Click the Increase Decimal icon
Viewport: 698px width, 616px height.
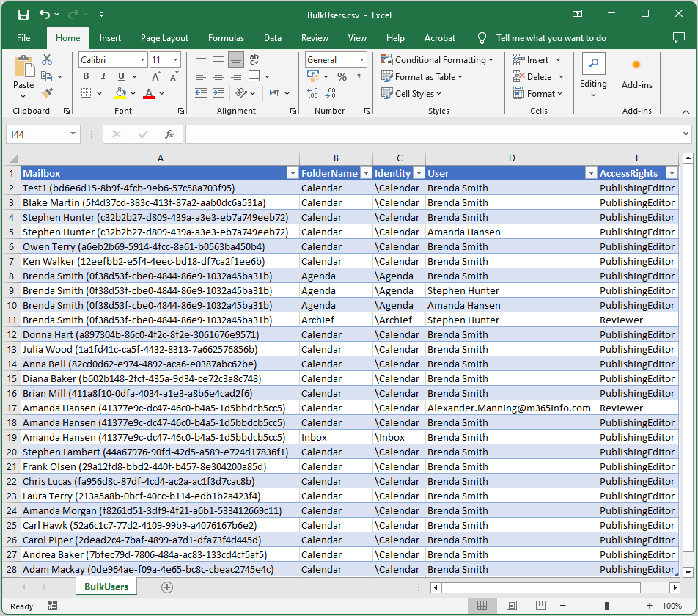(312, 93)
